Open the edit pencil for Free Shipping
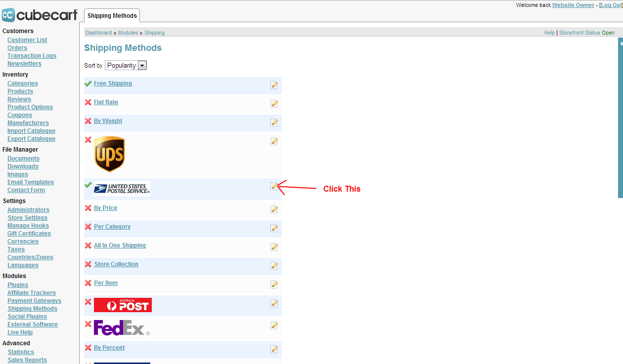This screenshot has height=364, width=623. (274, 85)
